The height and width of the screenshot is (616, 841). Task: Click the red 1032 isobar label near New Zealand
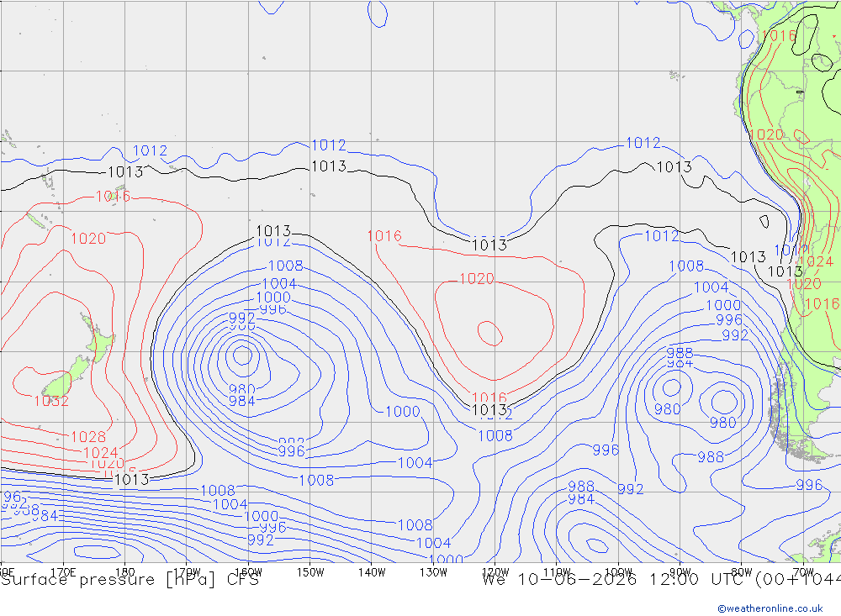tap(51, 401)
